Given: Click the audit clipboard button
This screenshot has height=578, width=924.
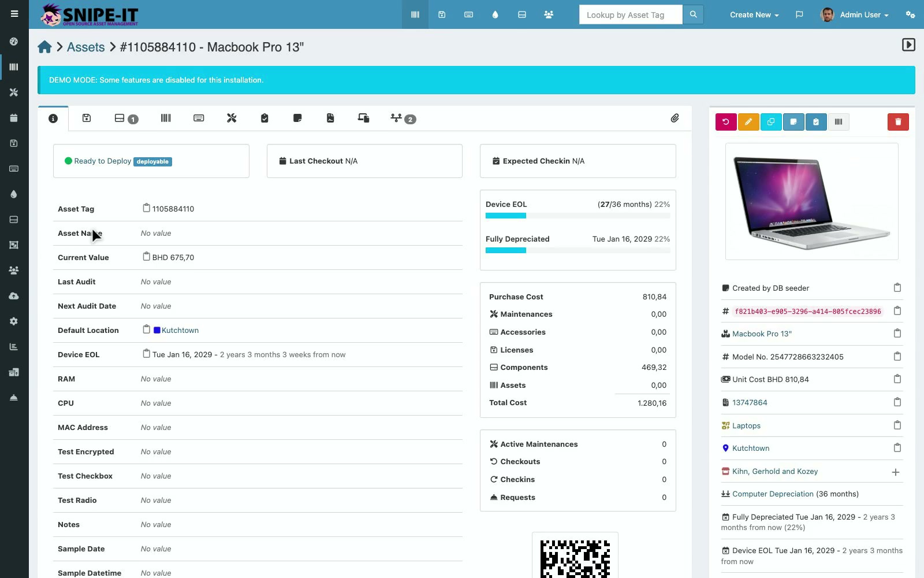Looking at the screenshot, I should tap(816, 122).
